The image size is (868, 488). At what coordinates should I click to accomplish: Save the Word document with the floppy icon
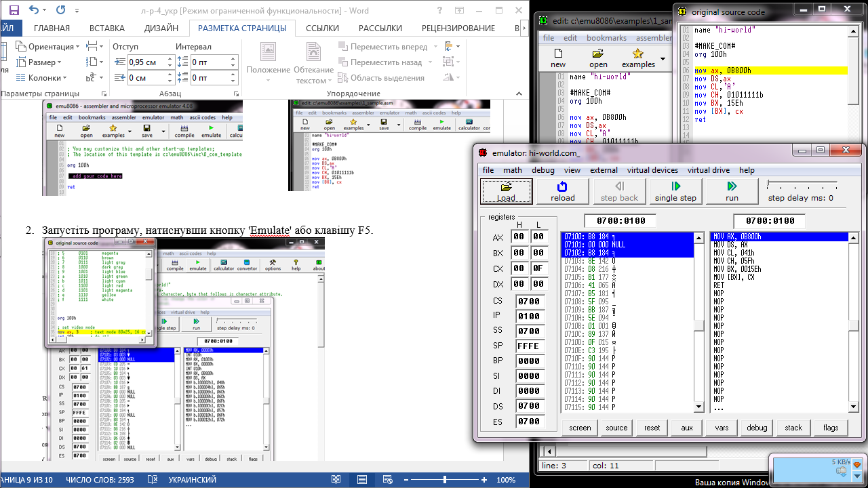click(x=14, y=10)
